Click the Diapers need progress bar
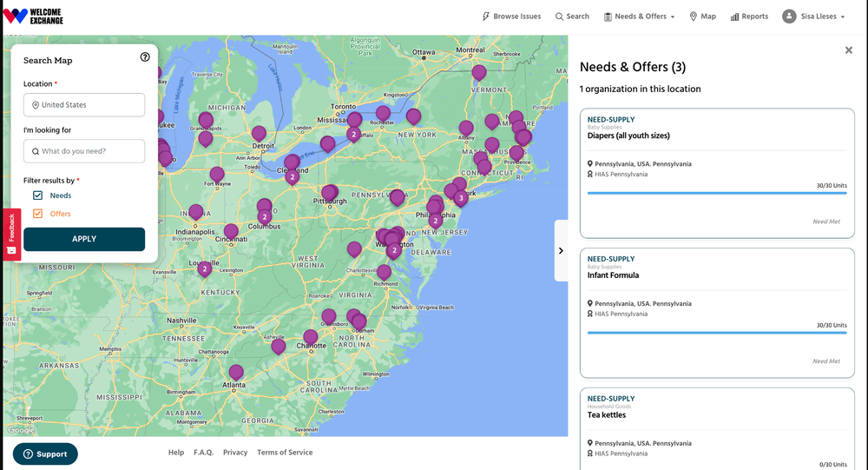Viewport: 868px width, 470px height. (x=717, y=193)
